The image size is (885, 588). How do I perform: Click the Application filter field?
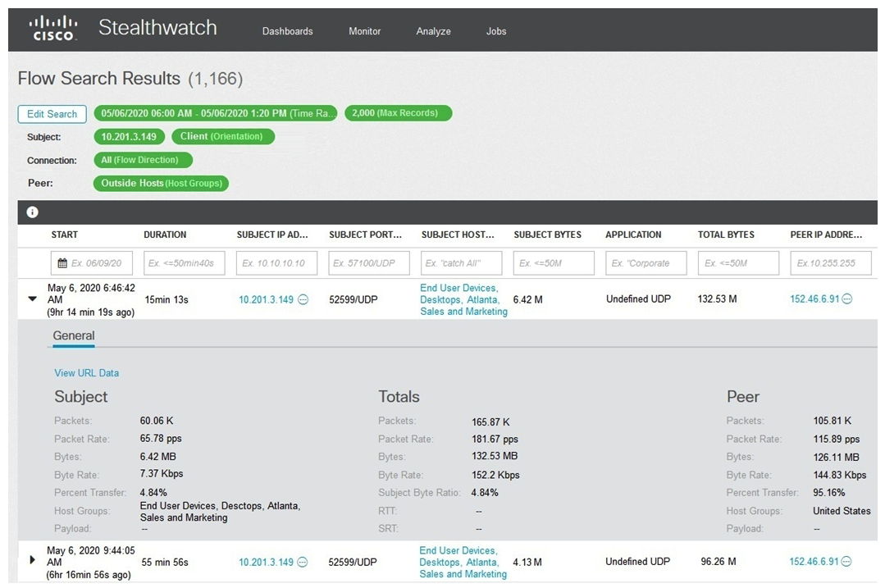[x=646, y=263]
